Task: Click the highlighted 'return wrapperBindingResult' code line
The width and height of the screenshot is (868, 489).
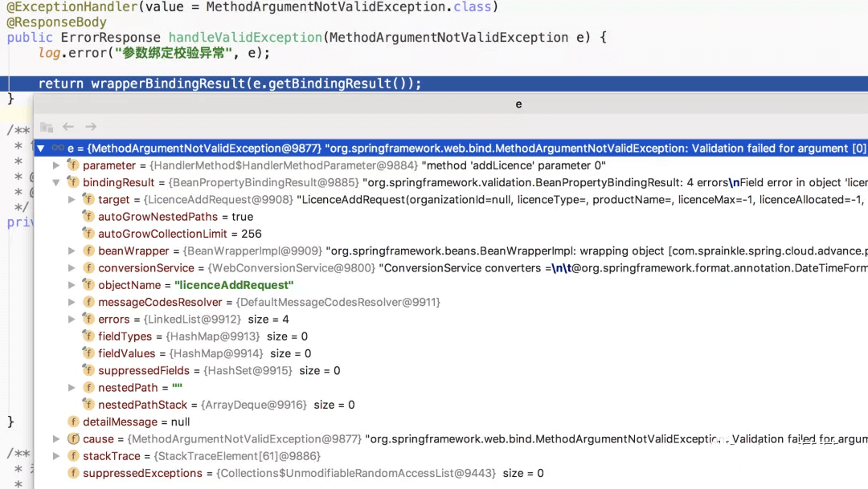Action: pyautogui.click(x=434, y=84)
